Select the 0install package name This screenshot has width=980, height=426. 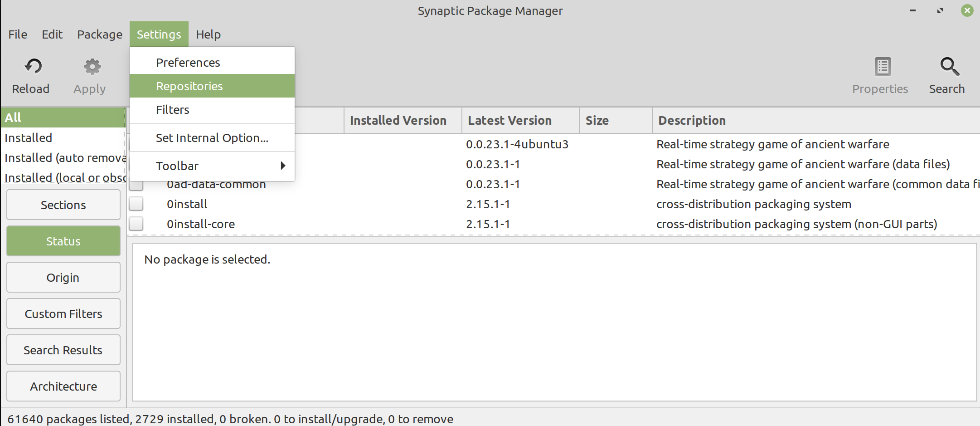(x=187, y=204)
